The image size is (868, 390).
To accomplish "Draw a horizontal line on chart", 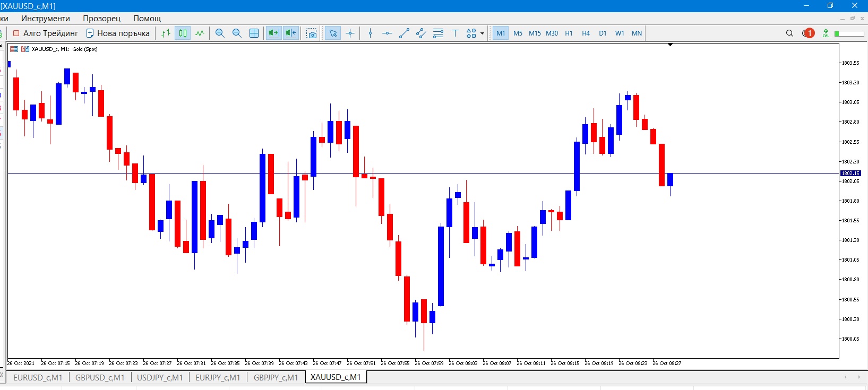I will [387, 33].
